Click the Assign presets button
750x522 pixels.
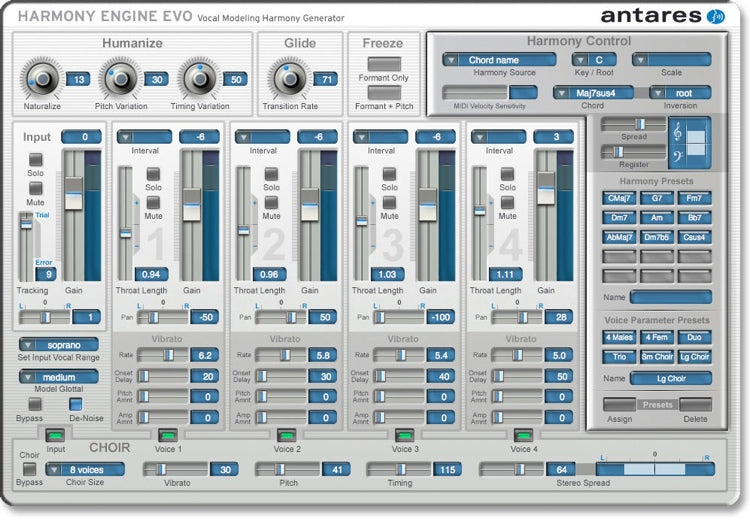618,405
